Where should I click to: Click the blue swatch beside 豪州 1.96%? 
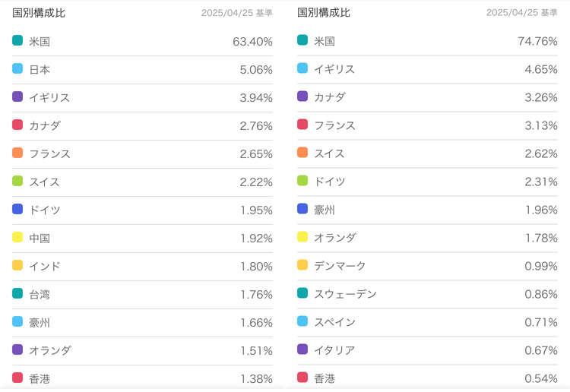(302, 209)
